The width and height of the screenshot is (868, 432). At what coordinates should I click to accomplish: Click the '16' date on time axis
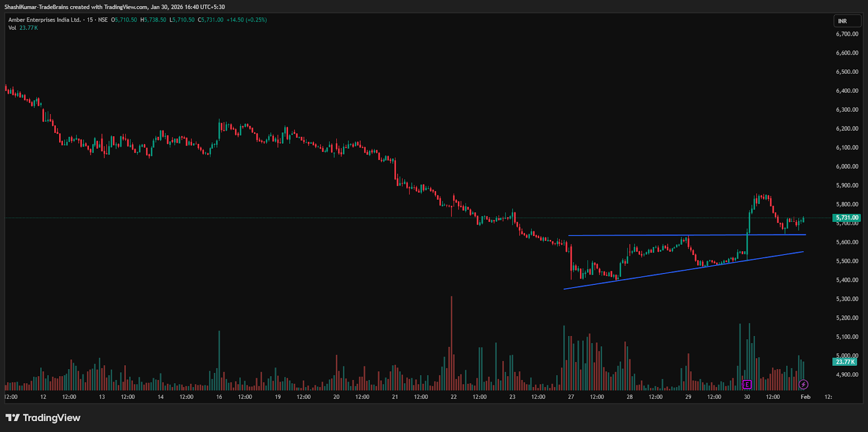(x=219, y=397)
